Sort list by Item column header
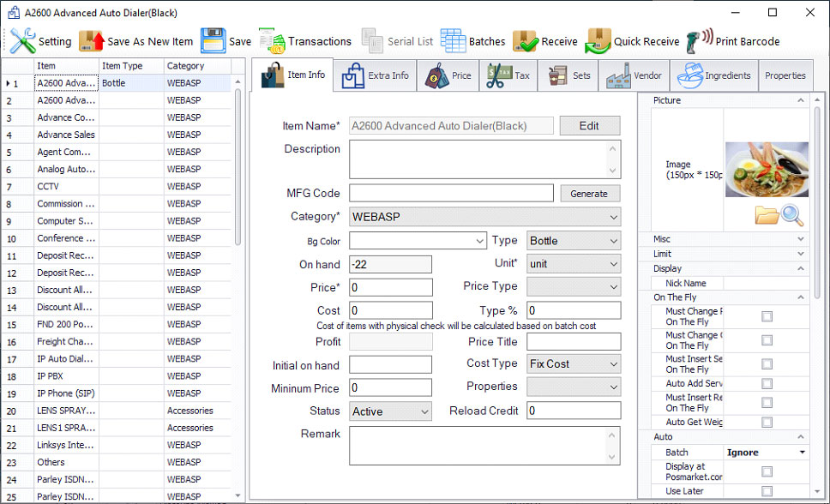This screenshot has width=830, height=504. click(66, 66)
